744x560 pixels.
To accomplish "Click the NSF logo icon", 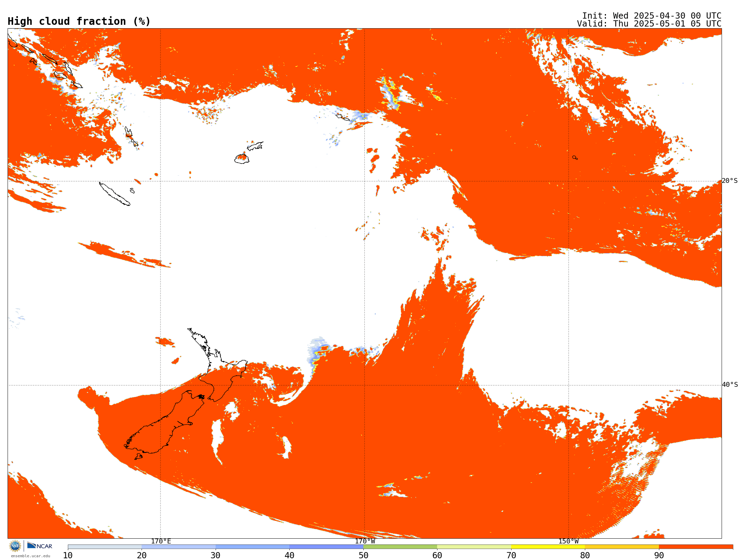I will [x=15, y=546].
